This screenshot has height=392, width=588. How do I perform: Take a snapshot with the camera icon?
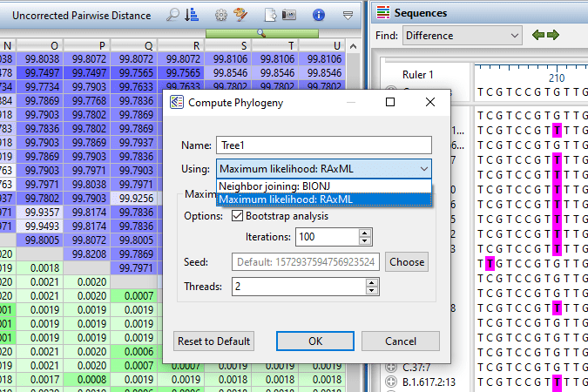click(x=288, y=15)
